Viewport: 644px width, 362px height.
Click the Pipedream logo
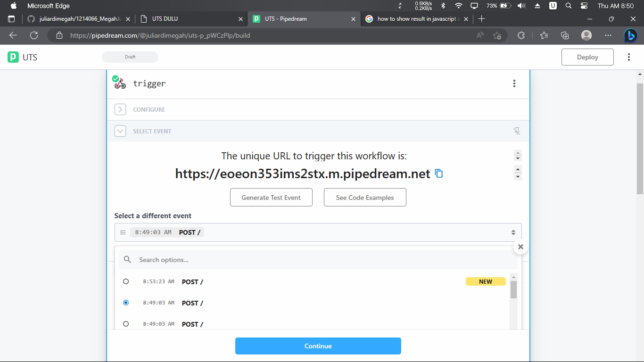point(13,57)
